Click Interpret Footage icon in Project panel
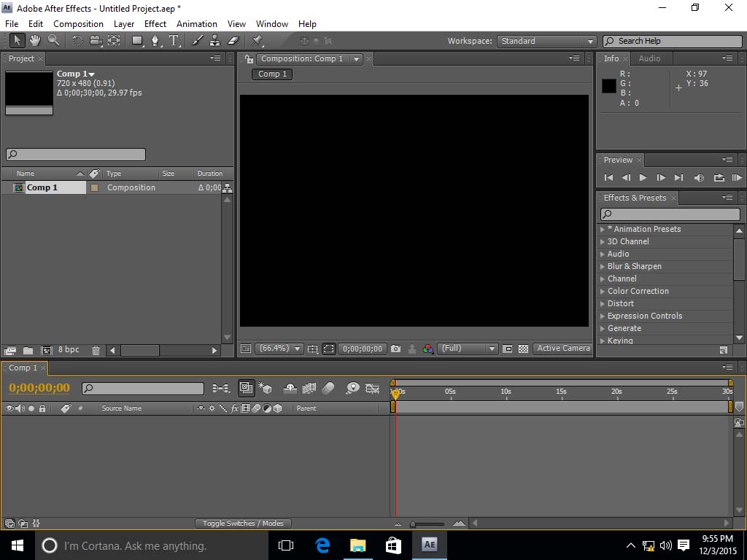The height and width of the screenshot is (560, 747). (10, 351)
